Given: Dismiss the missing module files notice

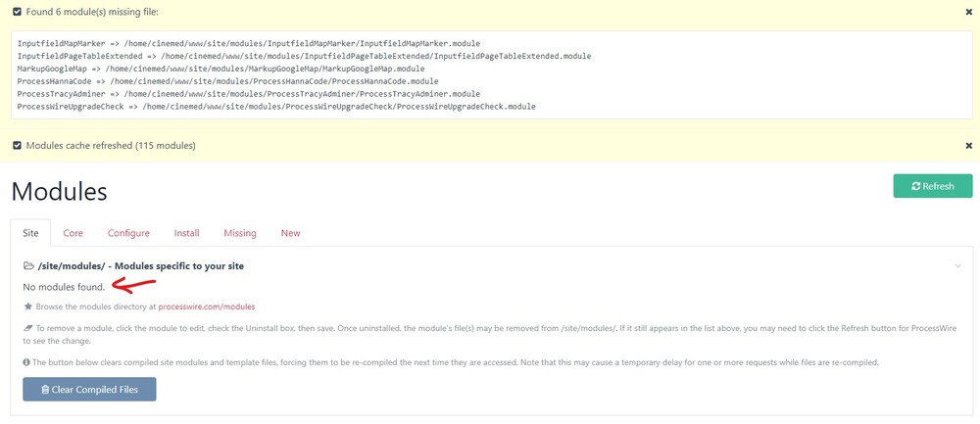Looking at the screenshot, I should 968,12.
